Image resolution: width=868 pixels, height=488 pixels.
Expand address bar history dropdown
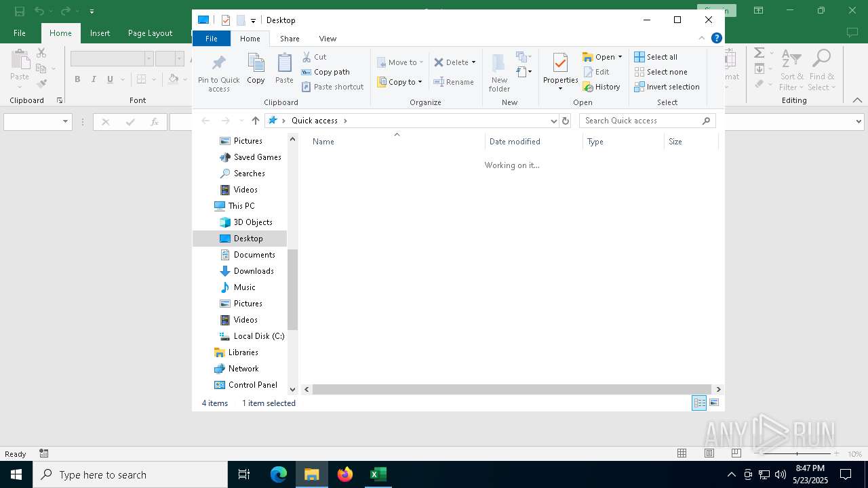554,121
